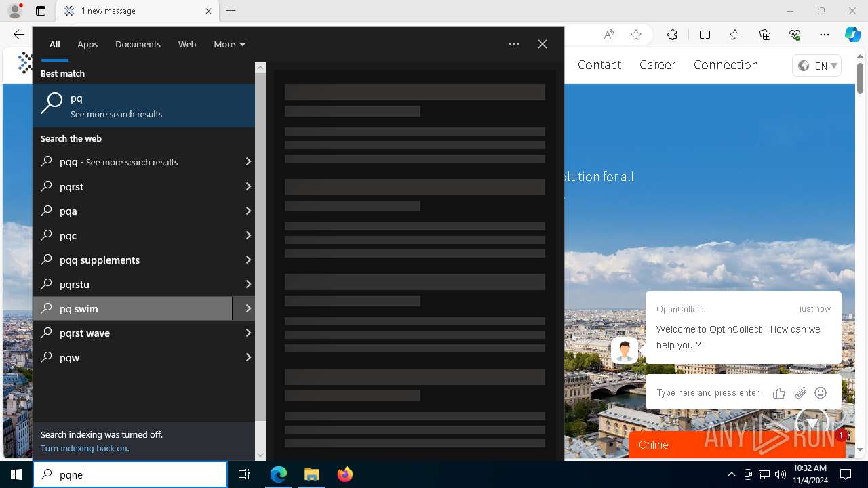Click search results scrollbar up arrow

tap(260, 68)
